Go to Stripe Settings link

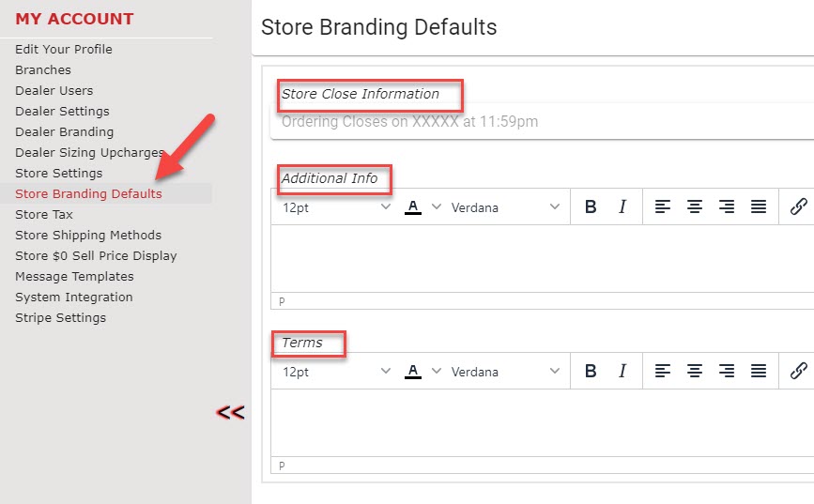(60, 317)
